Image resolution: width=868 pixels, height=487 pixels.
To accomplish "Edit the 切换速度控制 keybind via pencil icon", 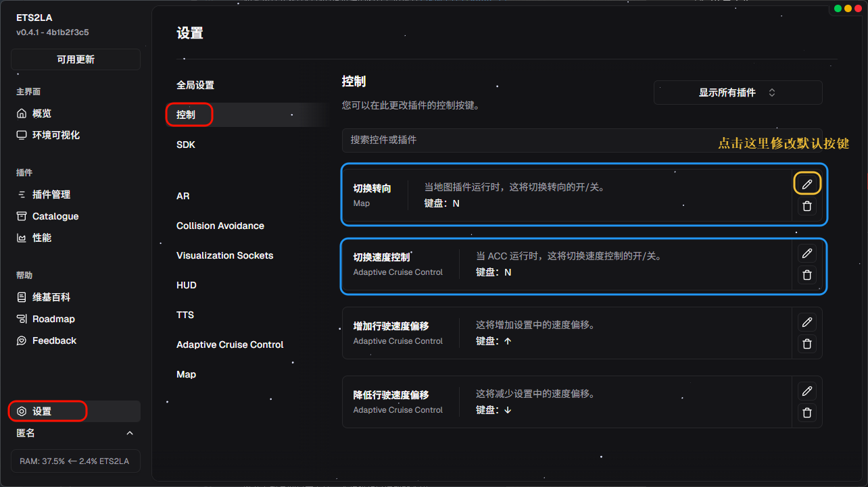I will (806, 253).
